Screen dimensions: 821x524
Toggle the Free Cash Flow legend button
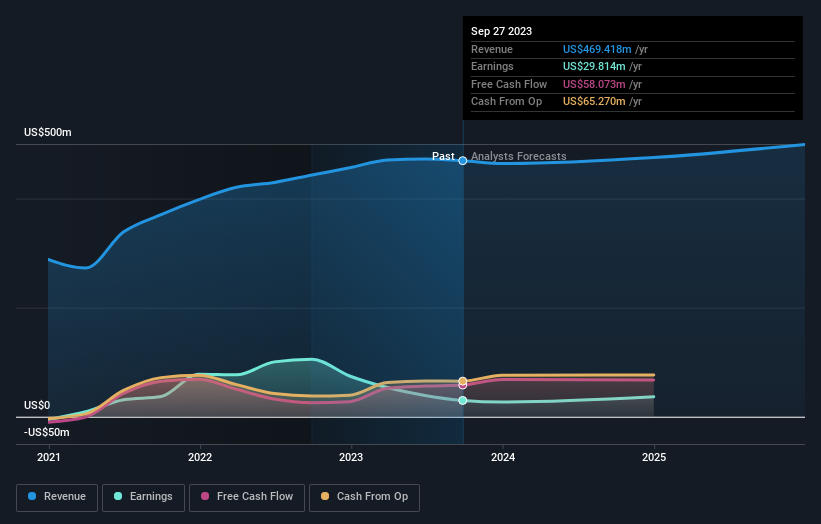247,497
